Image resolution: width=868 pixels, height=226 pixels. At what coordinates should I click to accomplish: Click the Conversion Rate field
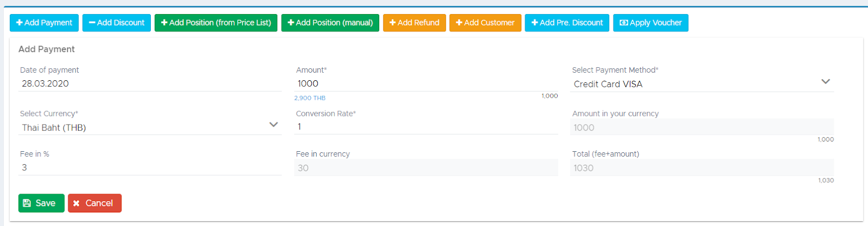point(426,127)
